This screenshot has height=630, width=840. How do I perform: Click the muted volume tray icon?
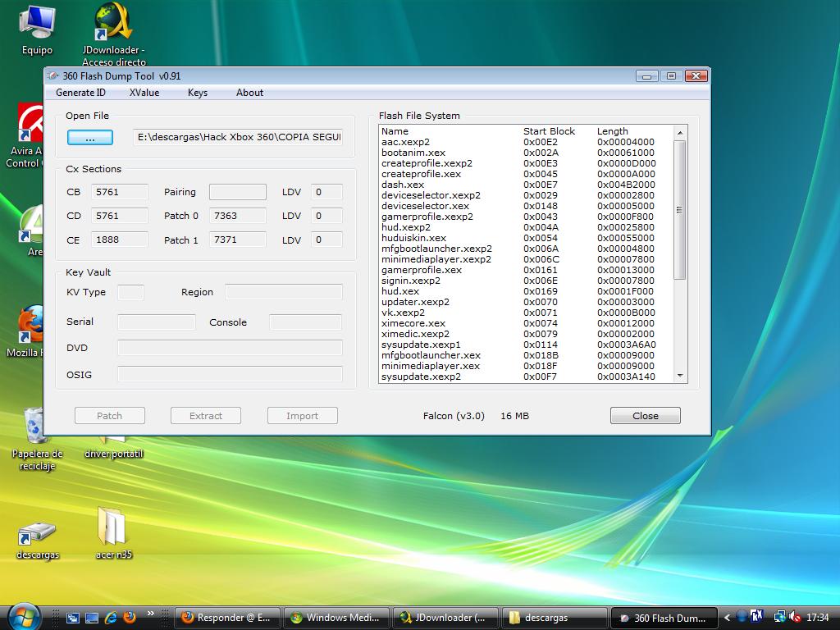pos(795,618)
